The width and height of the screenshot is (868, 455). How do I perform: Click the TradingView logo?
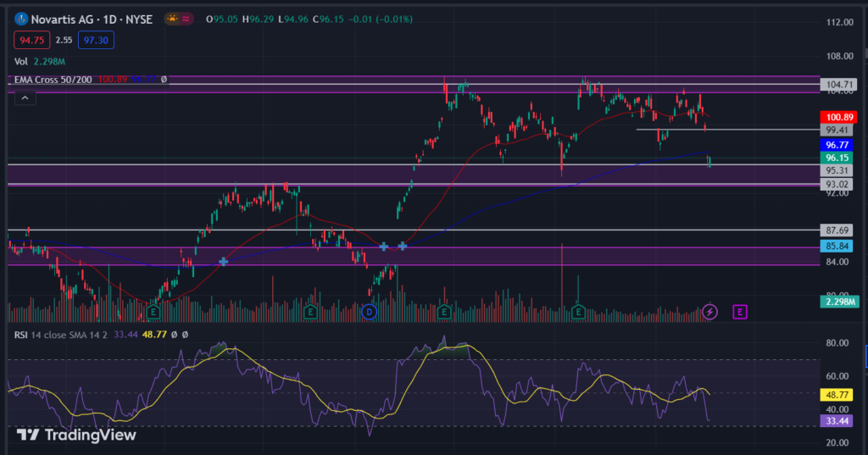(x=76, y=435)
